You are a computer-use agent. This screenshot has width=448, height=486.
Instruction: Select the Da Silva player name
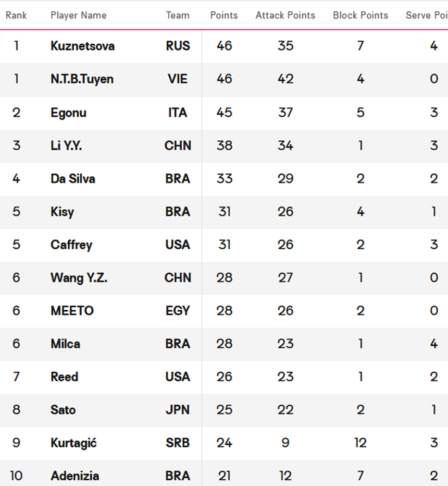pos(73,179)
